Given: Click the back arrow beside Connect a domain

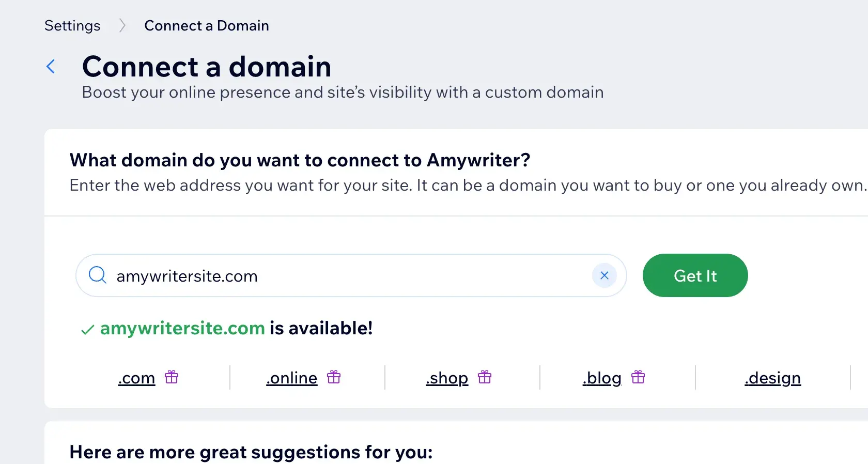Looking at the screenshot, I should point(51,66).
